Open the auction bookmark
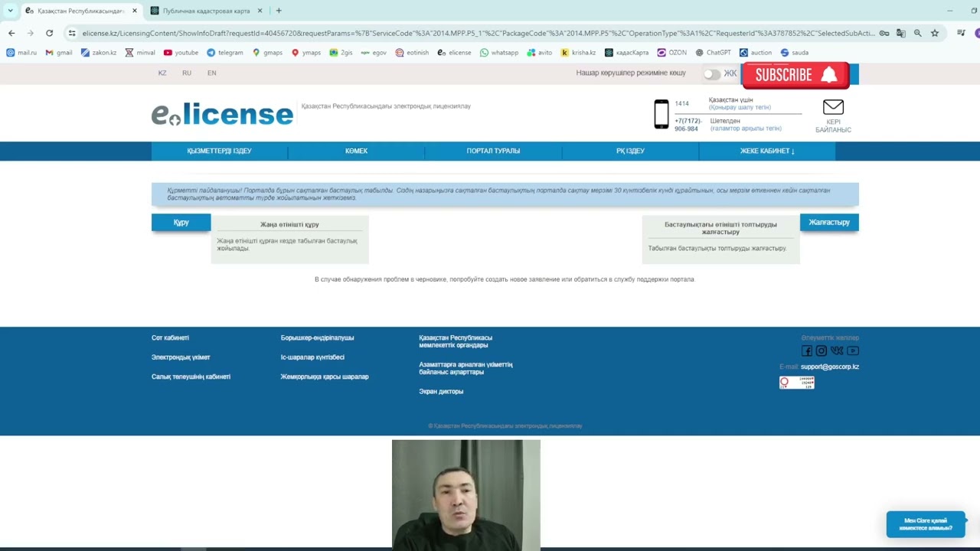The height and width of the screenshot is (551, 980). (x=756, y=53)
